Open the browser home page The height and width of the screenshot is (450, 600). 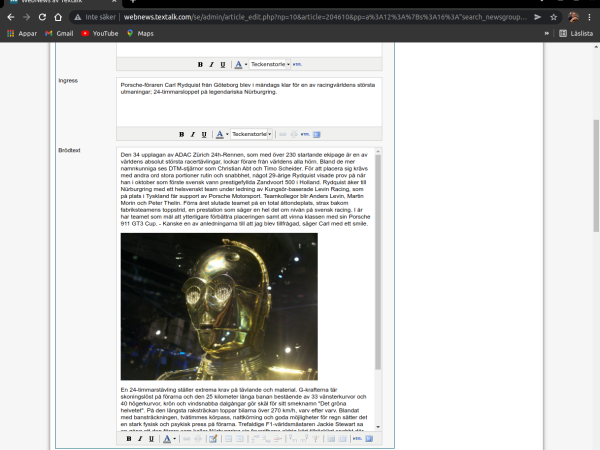(58, 17)
